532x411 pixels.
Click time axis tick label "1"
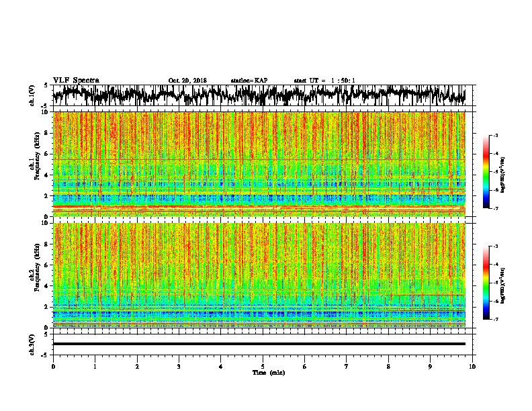pyautogui.click(x=95, y=367)
